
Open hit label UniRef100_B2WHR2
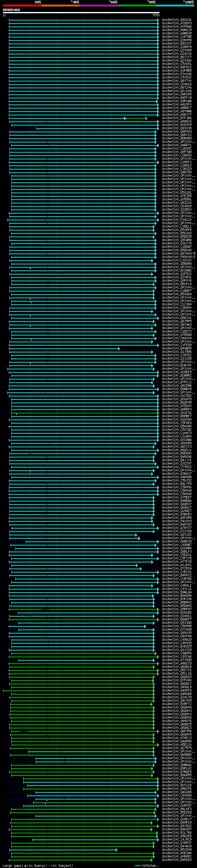[176, 375]
